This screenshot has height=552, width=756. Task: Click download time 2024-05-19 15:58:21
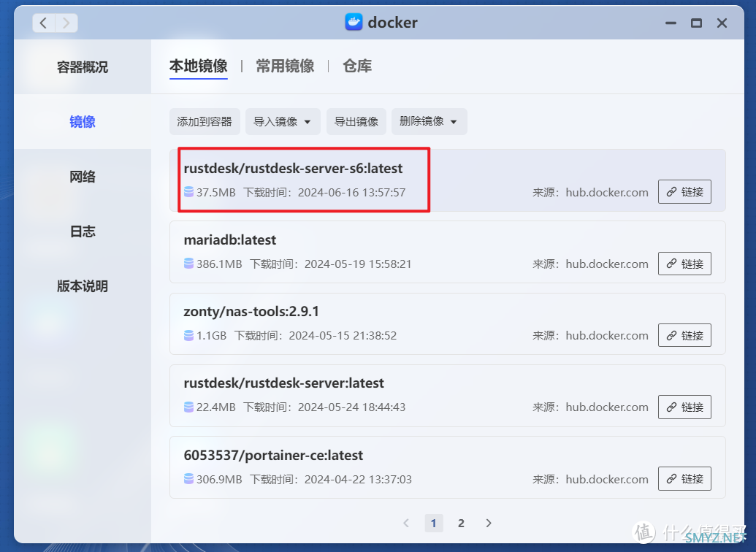pos(358,264)
